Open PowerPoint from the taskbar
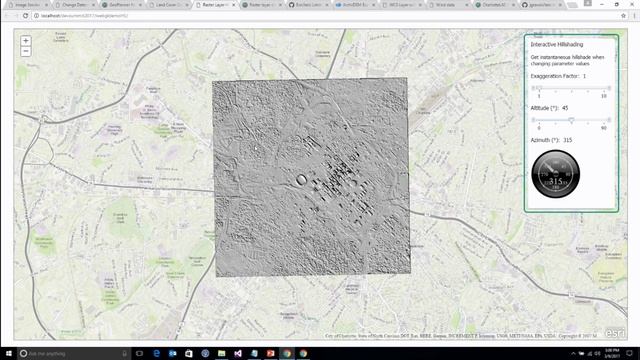Image resolution: width=640 pixels, height=360 pixels. click(x=270, y=353)
